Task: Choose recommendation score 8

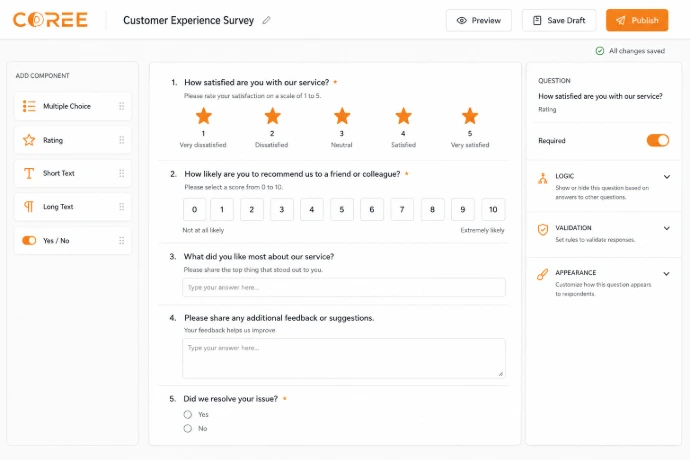Action: click(433, 209)
